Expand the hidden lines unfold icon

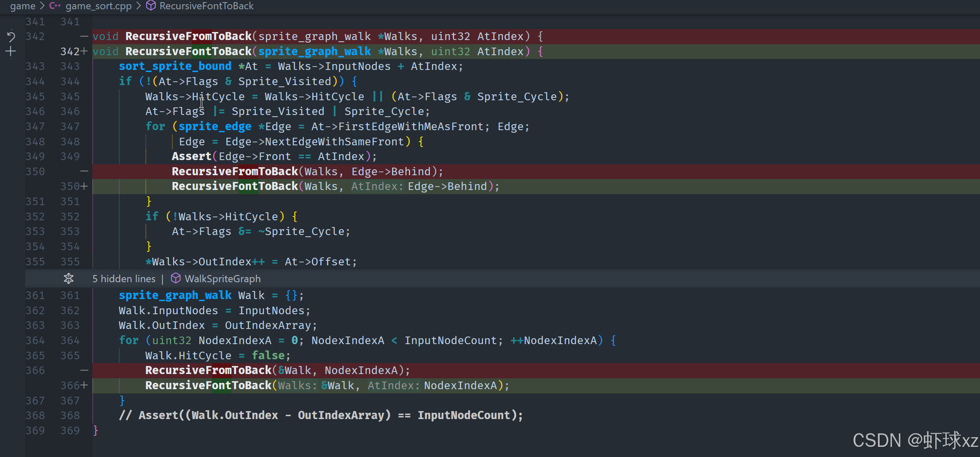(69, 278)
